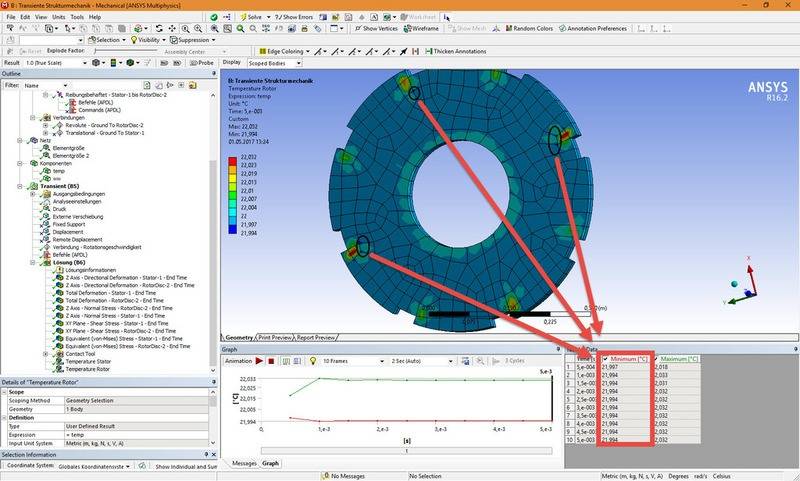Click the Probe button

202,63
